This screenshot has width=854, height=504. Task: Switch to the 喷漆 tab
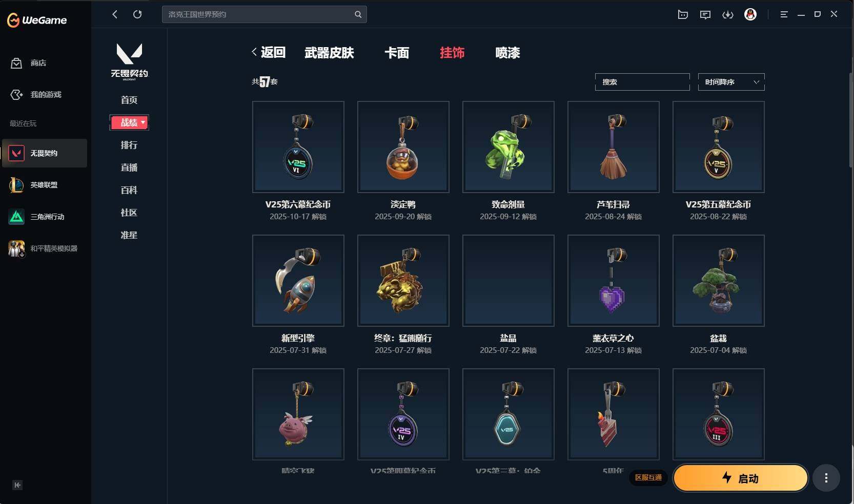[x=507, y=53]
